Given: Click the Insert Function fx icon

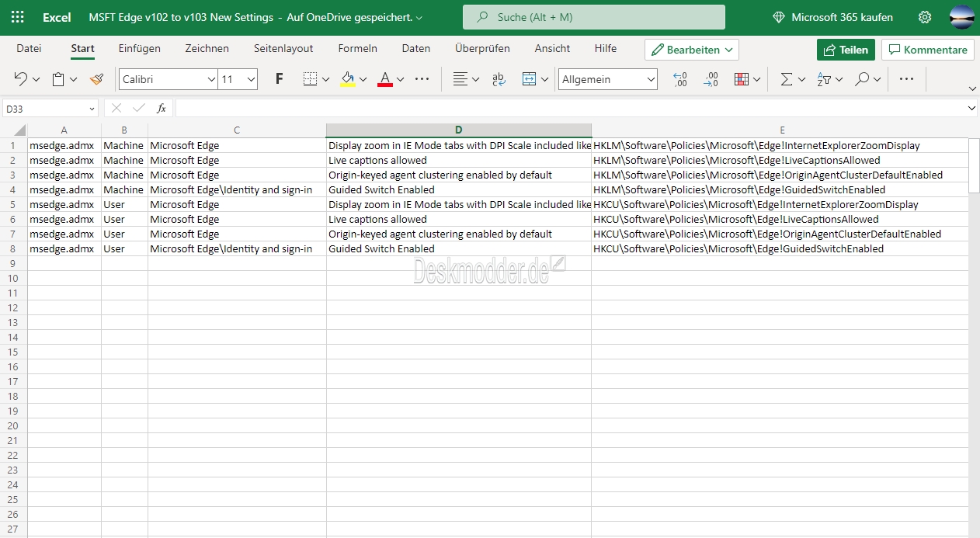Looking at the screenshot, I should pos(162,109).
